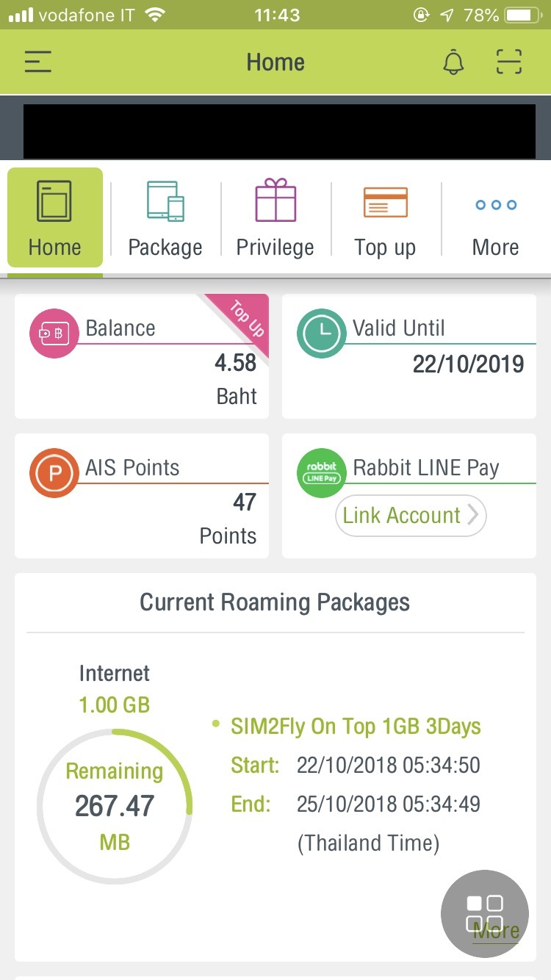Open notifications bell
Viewport: 551px width, 980px height.
click(x=453, y=62)
